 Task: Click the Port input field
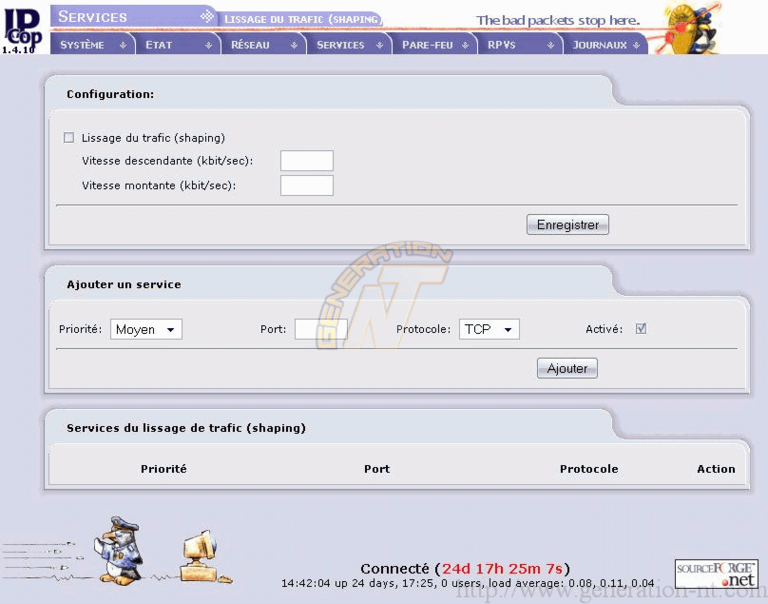[x=321, y=329]
